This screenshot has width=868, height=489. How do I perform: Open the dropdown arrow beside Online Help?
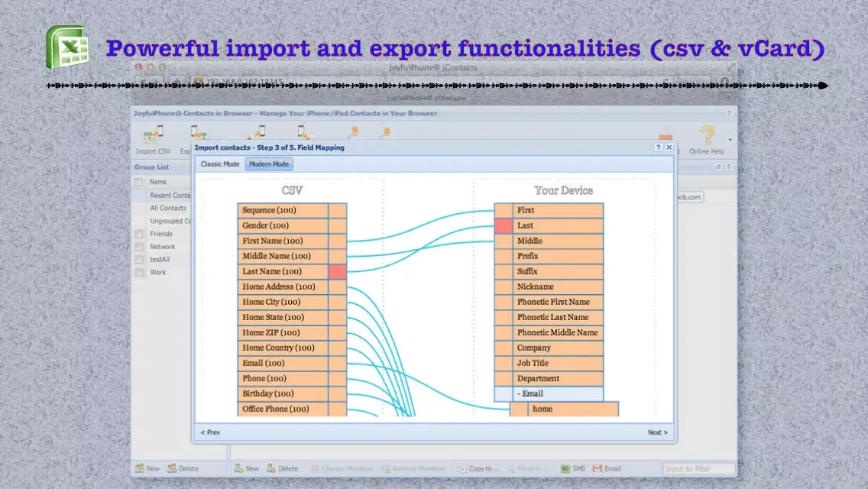point(730,140)
